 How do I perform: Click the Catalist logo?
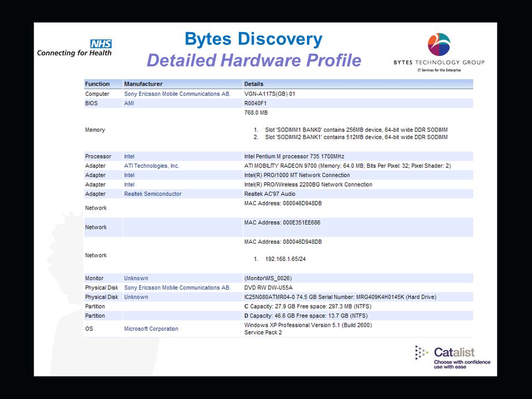[x=453, y=357]
